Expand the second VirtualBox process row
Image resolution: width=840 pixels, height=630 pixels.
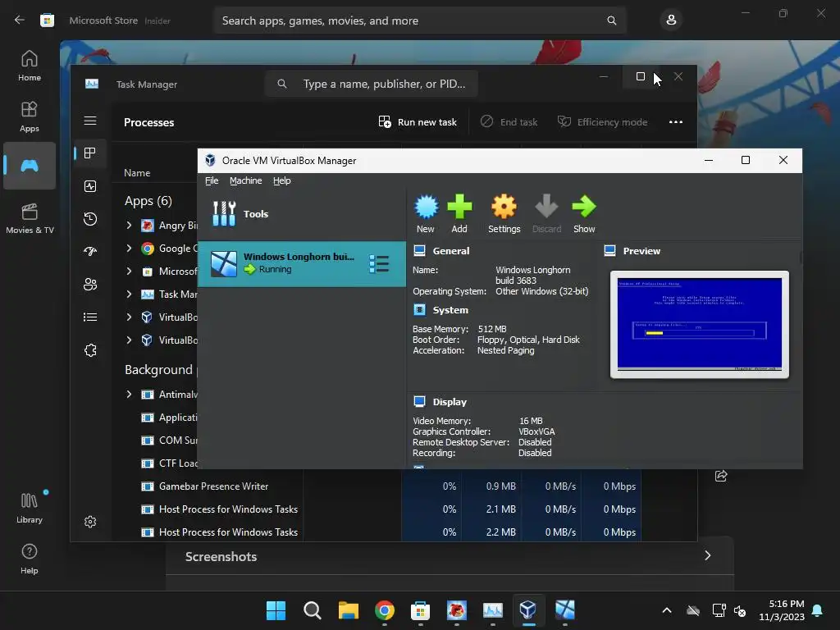click(129, 340)
